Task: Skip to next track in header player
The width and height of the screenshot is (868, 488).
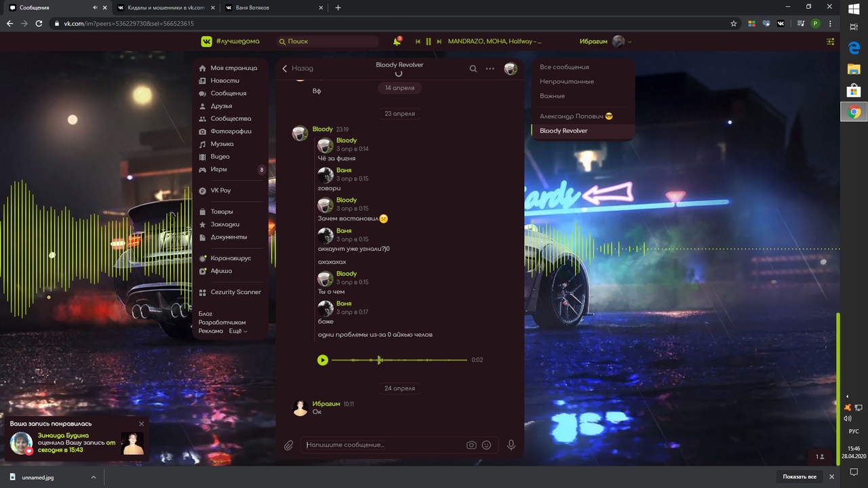Action: [439, 41]
